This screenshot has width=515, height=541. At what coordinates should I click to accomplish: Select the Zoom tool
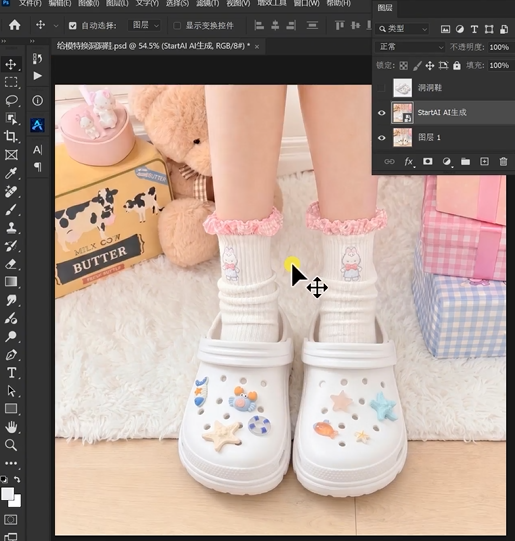click(11, 445)
